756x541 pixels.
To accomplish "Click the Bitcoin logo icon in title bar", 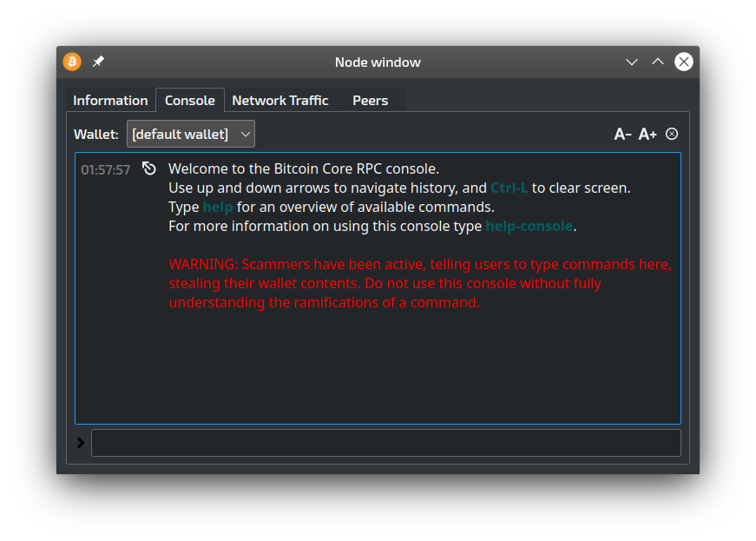I will [x=72, y=62].
